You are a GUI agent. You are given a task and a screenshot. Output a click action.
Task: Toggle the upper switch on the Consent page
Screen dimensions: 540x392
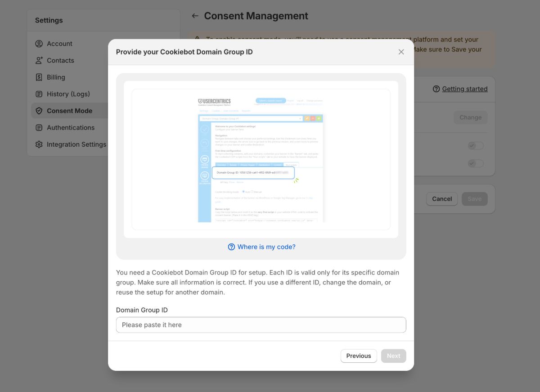click(x=476, y=146)
